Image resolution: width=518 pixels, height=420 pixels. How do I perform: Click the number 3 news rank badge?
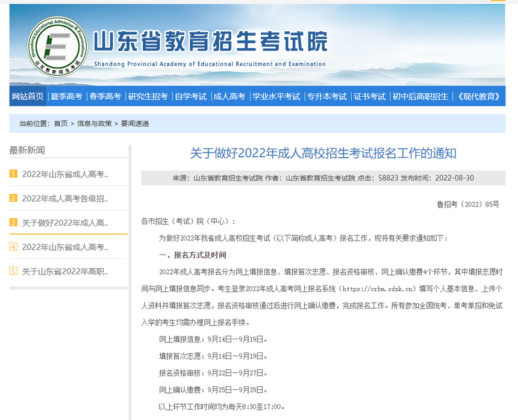tap(13, 223)
